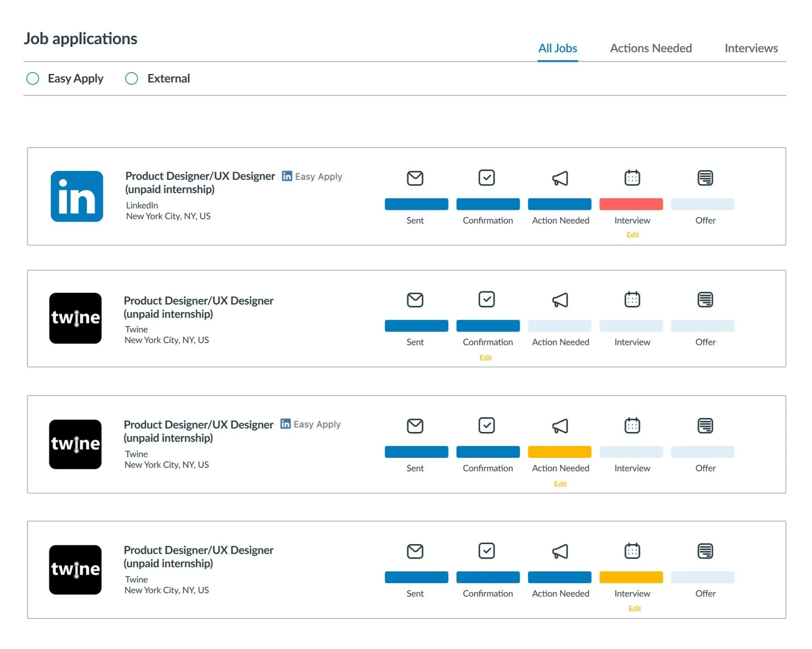Click Edit under the yellow Action Needed bar
This screenshot has width=812, height=649.
[x=560, y=484]
